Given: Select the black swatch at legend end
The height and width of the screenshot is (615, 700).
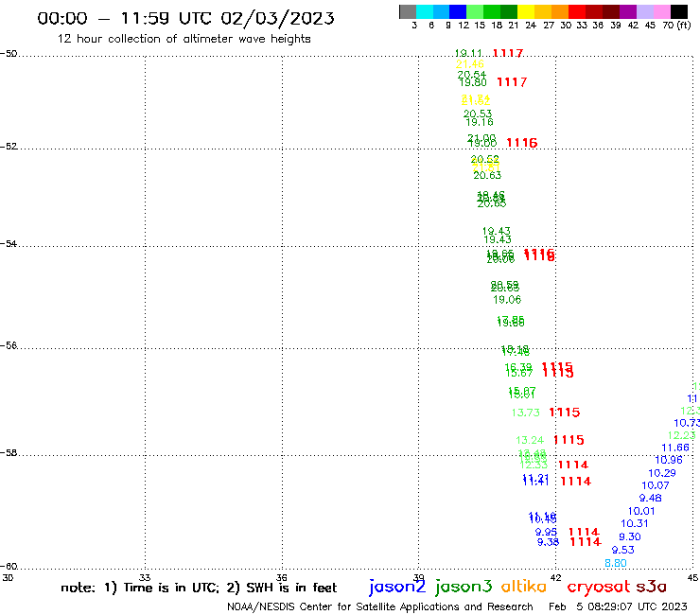Looking at the screenshot, I should point(679,11).
